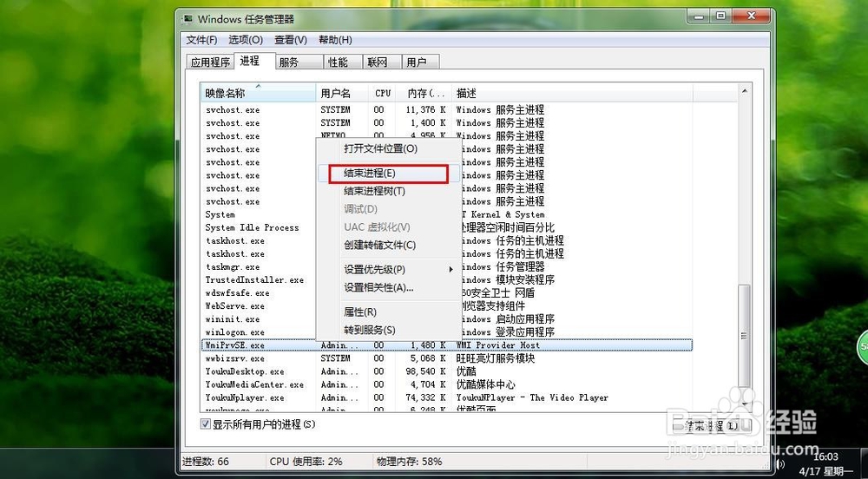Click the 优酷媒体中心 description cell

click(485, 384)
